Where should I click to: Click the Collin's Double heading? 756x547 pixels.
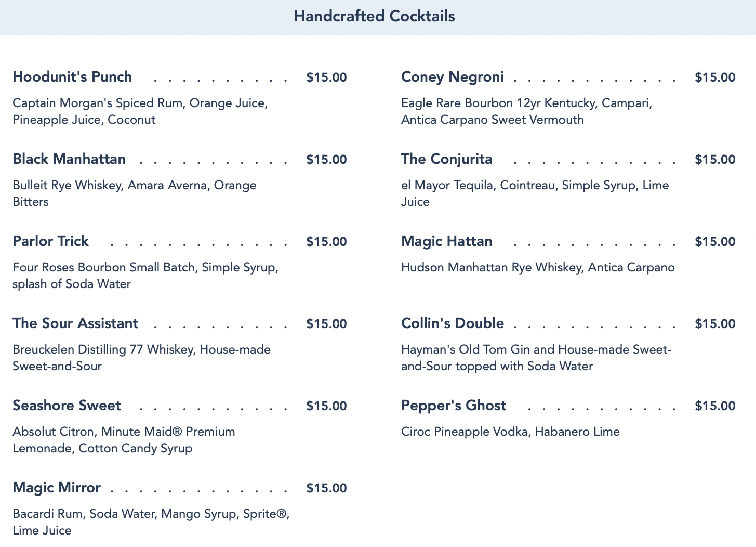[x=453, y=323]
